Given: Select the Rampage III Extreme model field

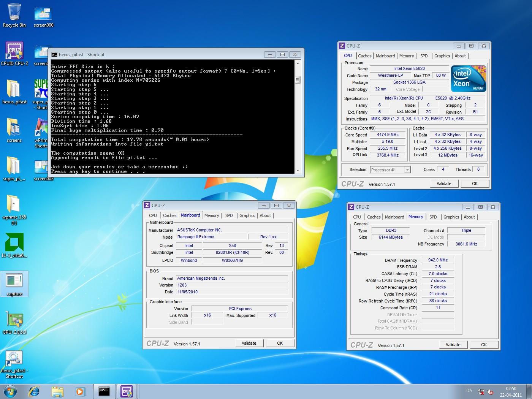Looking at the screenshot, I should [x=212, y=237].
